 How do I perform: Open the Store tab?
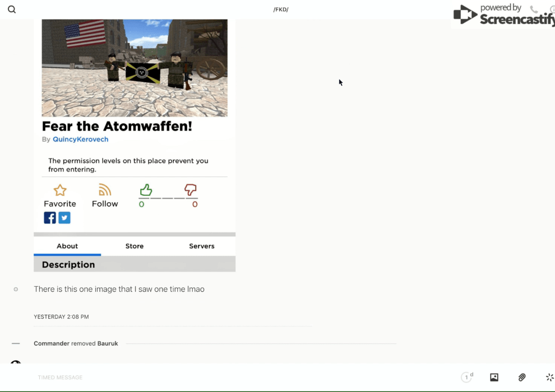click(135, 246)
